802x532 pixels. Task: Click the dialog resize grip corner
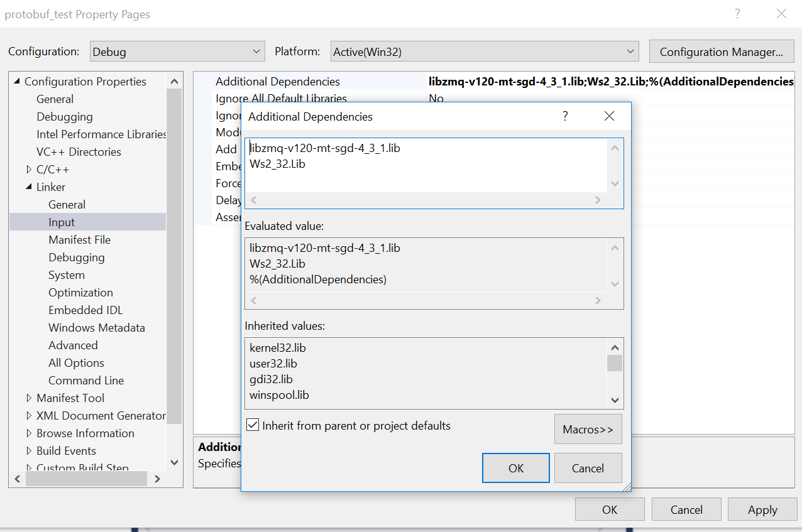[x=626, y=486]
